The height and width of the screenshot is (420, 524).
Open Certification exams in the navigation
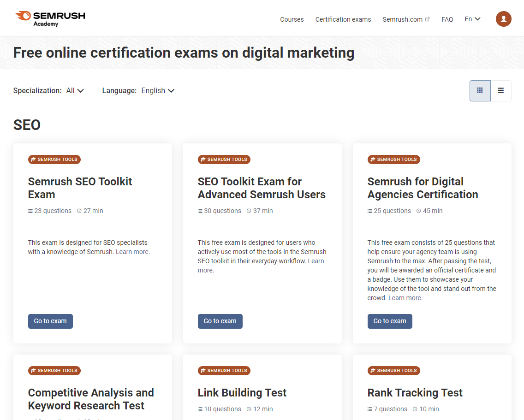pyautogui.click(x=343, y=19)
